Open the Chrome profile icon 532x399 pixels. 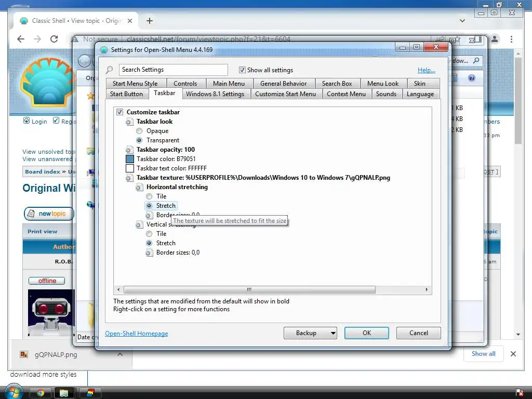(495, 39)
